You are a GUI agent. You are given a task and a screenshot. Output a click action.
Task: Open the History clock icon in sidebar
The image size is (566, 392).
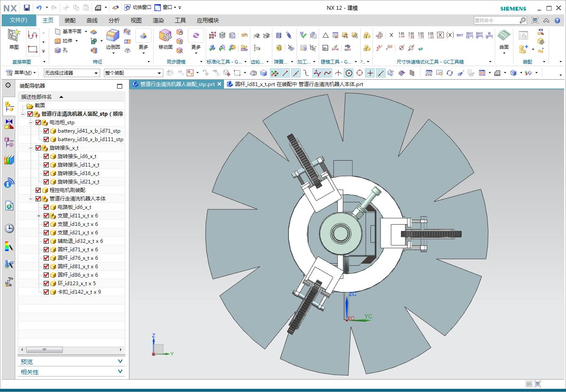(x=9, y=228)
